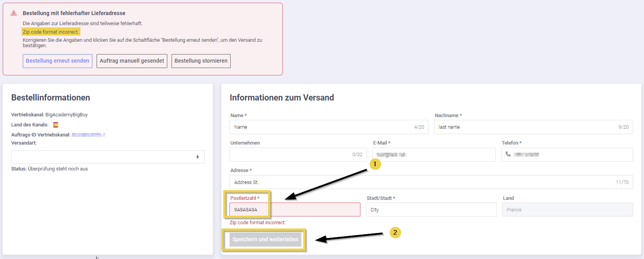644x259 pixels.
Task: Click the Spain flag beside Land des Kanals
Action: 56,125
